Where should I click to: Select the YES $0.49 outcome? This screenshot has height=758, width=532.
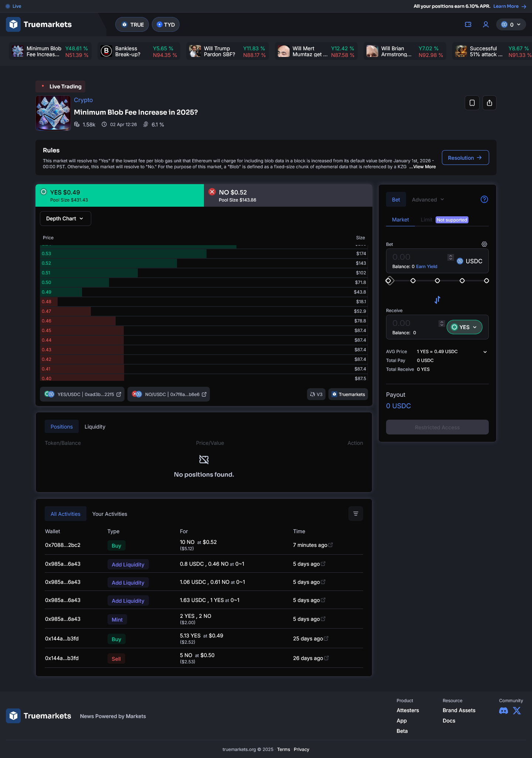click(x=120, y=196)
